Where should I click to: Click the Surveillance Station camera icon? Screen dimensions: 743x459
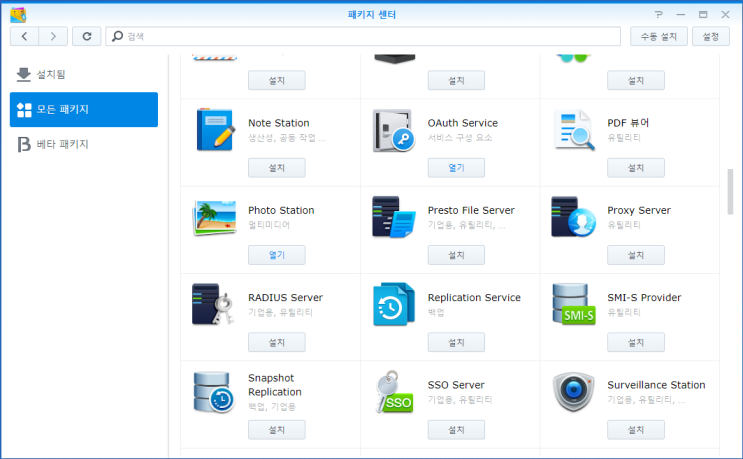pos(573,392)
